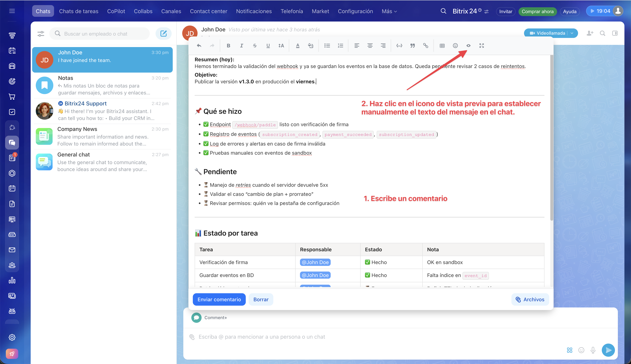
Task: Click the quote block icon
Action: point(412,46)
